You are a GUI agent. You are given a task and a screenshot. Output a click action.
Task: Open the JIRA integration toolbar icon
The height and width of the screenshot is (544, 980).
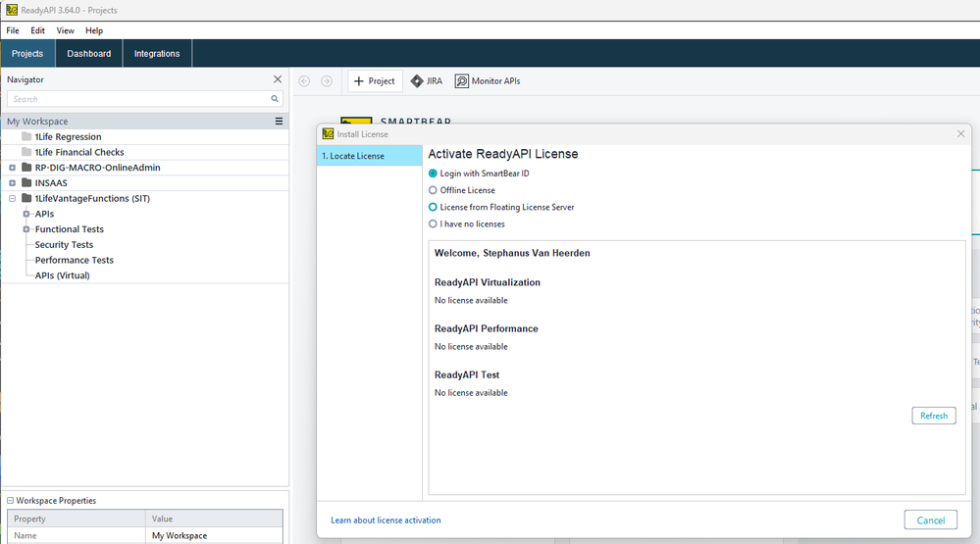pyautogui.click(x=417, y=81)
